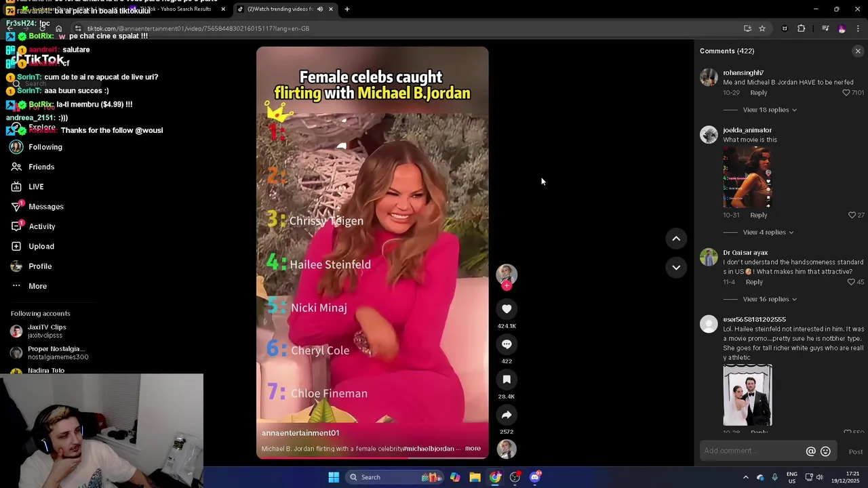Open wedding photo in user565818120255 comment
Screen dimensions: 868x488
point(747,395)
